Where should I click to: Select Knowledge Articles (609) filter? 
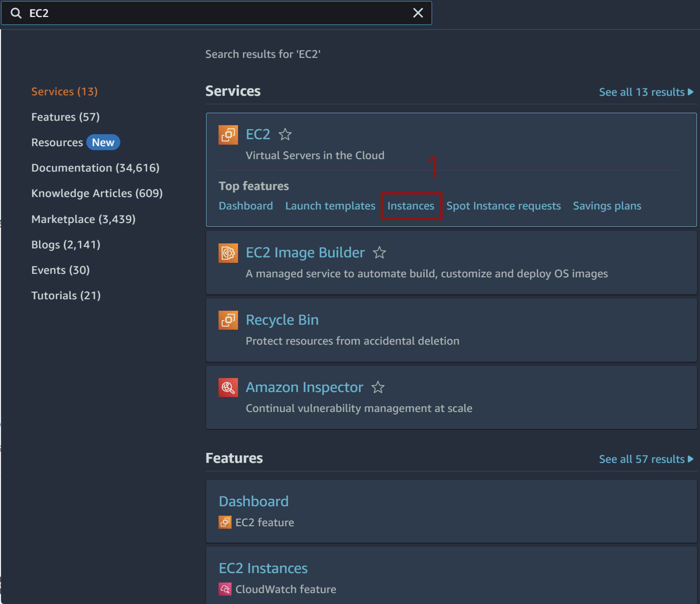[97, 193]
